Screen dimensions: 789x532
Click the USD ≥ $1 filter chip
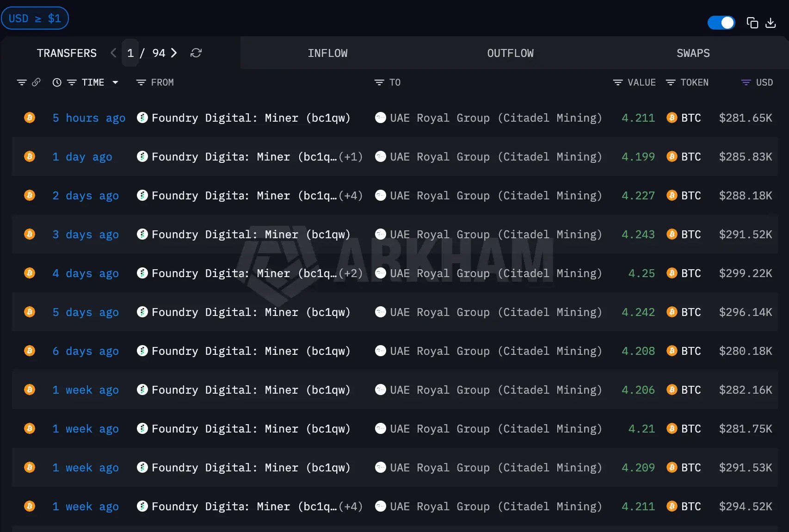35,19
